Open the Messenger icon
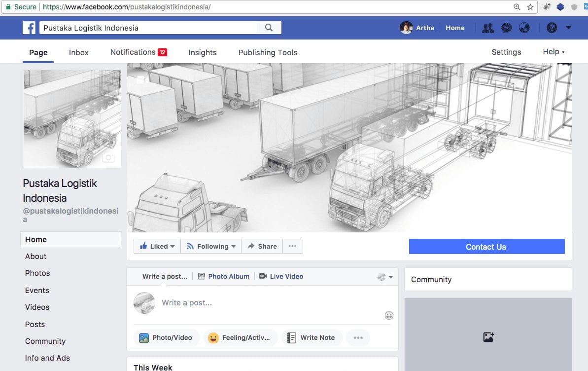Screen dimensions: 588x371 pos(506,28)
